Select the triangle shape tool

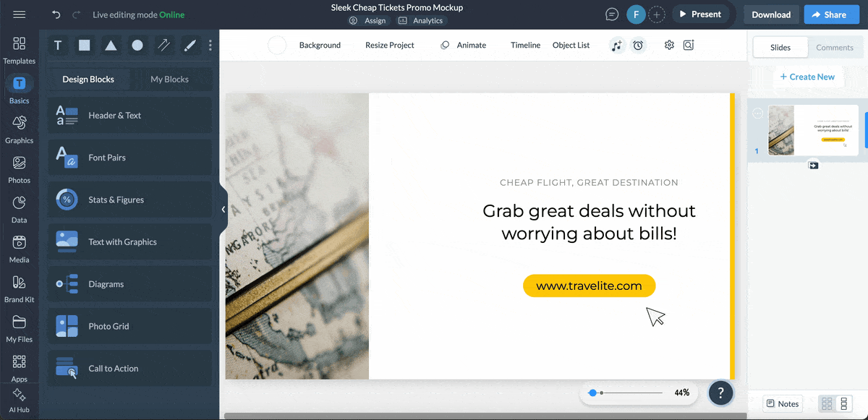pos(111,46)
